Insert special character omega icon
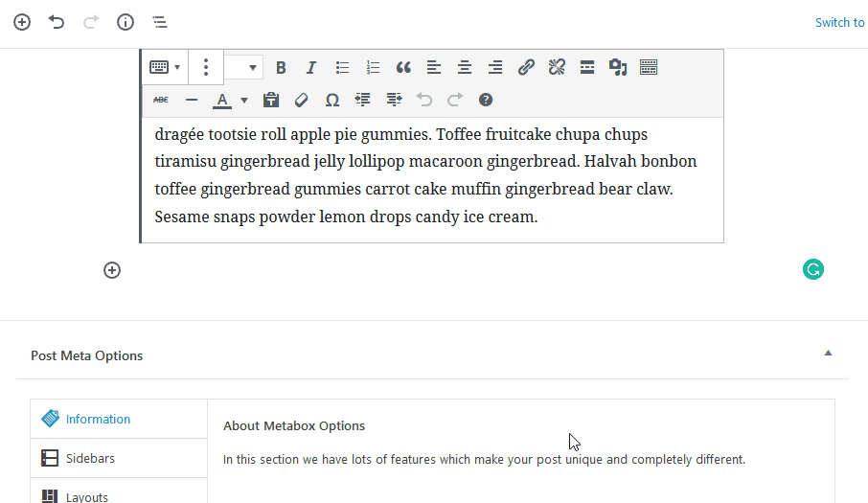The width and height of the screenshot is (868, 503). [x=332, y=101]
